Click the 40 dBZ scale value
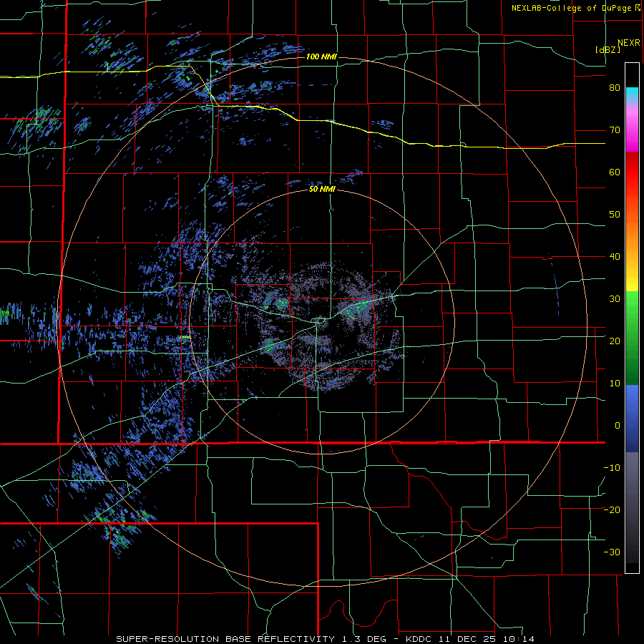The width and height of the screenshot is (644, 644). click(x=615, y=257)
